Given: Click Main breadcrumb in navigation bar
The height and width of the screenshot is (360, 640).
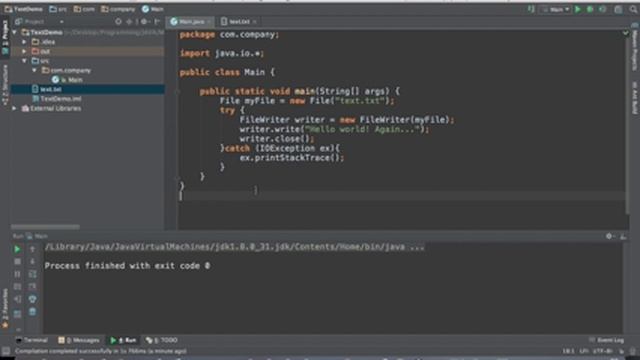Looking at the screenshot, I should pyautogui.click(x=153, y=9).
